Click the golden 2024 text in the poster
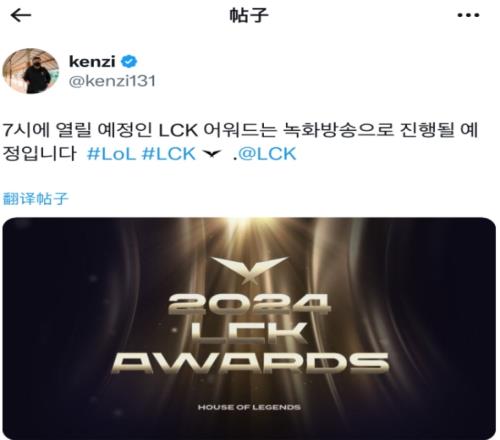The width and height of the screenshot is (500, 440). [x=249, y=304]
